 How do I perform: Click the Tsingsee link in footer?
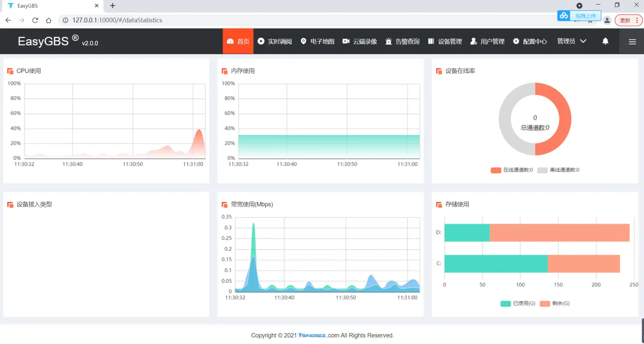312,335
